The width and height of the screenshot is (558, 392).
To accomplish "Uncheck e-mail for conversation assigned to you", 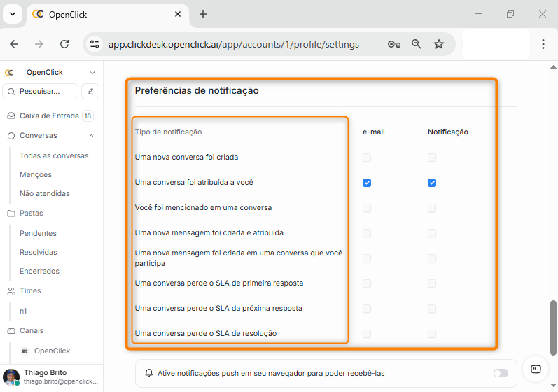I will tap(367, 183).
